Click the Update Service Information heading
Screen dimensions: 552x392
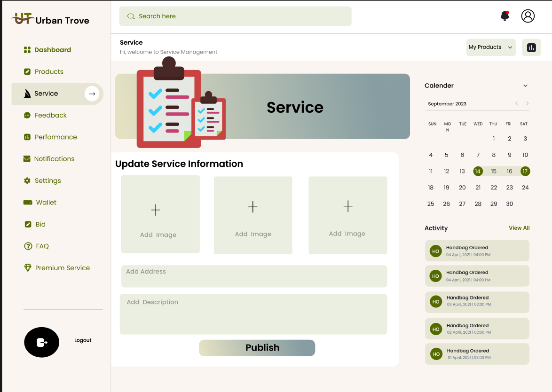click(179, 164)
